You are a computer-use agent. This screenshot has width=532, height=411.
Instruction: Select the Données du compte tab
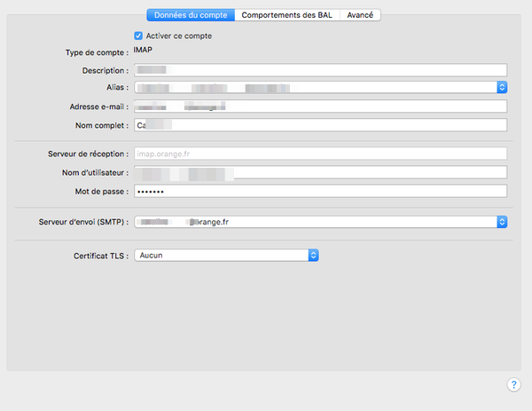tap(192, 15)
